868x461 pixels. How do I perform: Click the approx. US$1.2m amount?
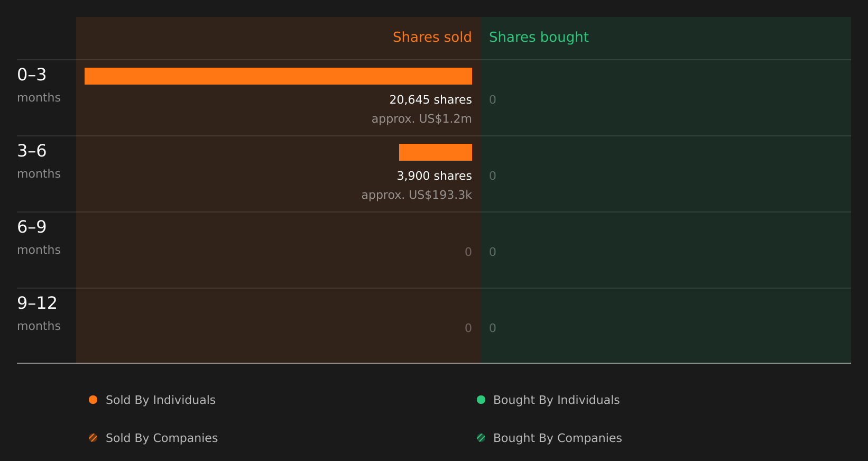[421, 119]
